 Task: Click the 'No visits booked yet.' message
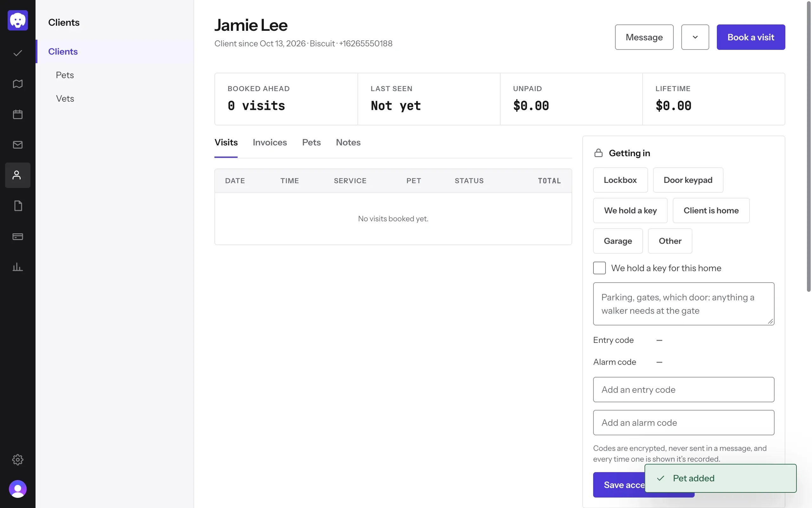[x=393, y=219]
